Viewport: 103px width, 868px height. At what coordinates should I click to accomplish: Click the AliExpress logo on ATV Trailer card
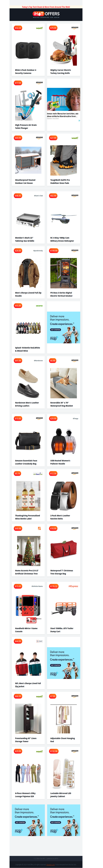73,586
